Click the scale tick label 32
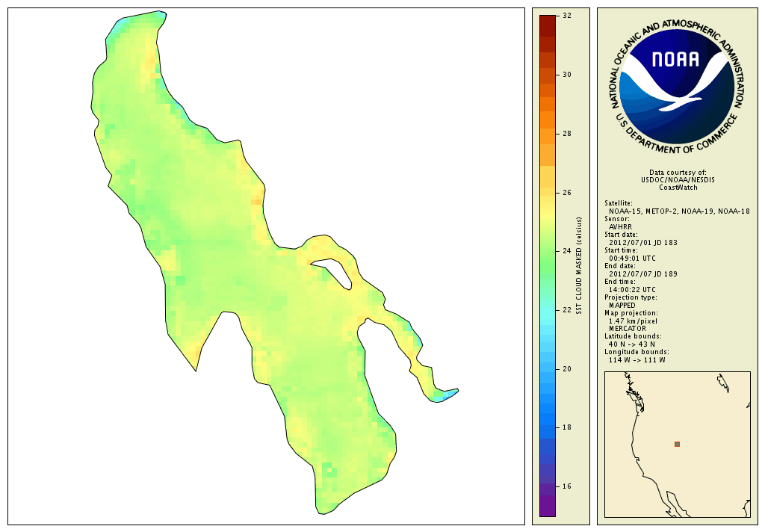 (x=566, y=16)
